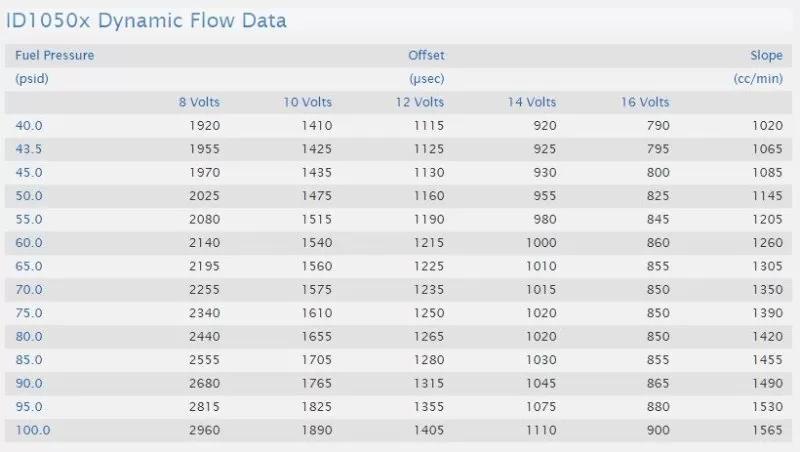Image resolution: width=800 pixels, height=452 pixels.
Task: Click the Offset header label
Action: tap(426, 55)
